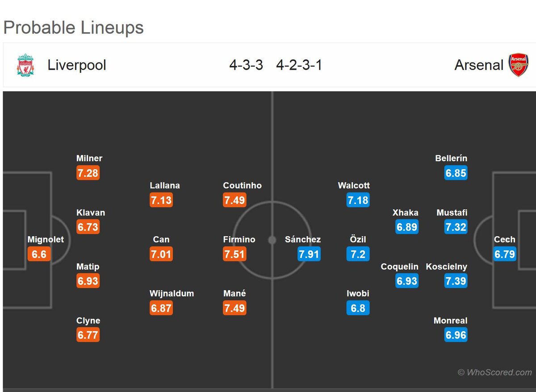Select Firmino's 7.51 rating badge
This screenshot has width=536, height=392.
(x=234, y=254)
